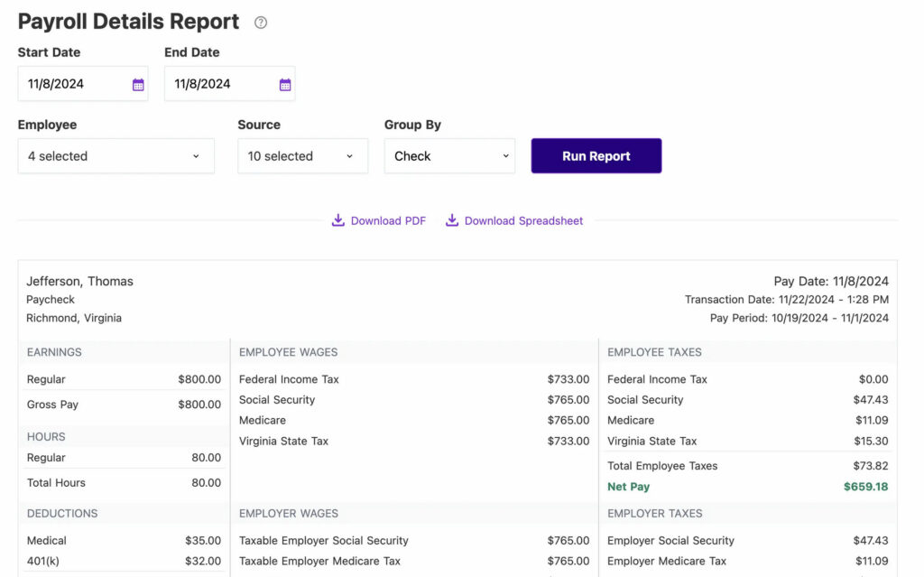Click into the End Date field 11/8/2024
Image resolution: width=924 pixels, height=577 pixels.
(229, 84)
